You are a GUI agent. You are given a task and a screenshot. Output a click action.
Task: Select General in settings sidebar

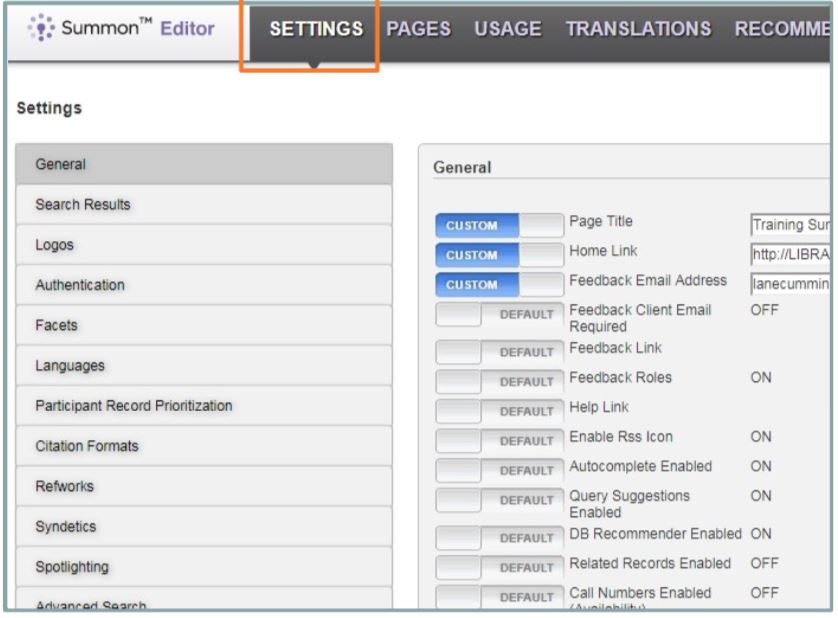pos(204,164)
